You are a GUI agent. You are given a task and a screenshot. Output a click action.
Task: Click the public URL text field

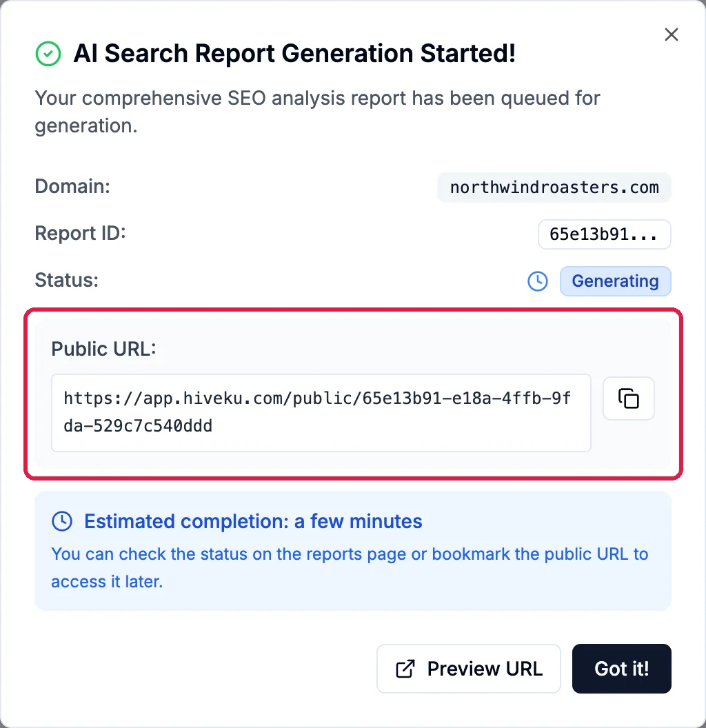321,412
